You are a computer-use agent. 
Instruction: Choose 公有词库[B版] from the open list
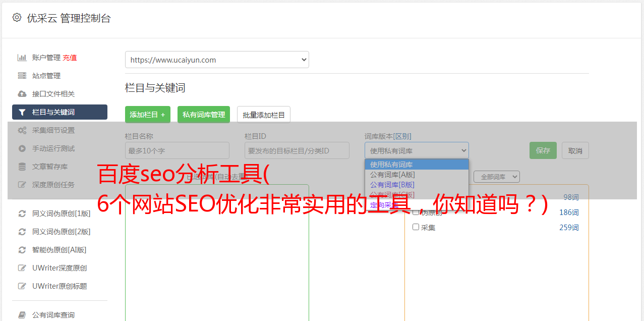click(x=417, y=185)
